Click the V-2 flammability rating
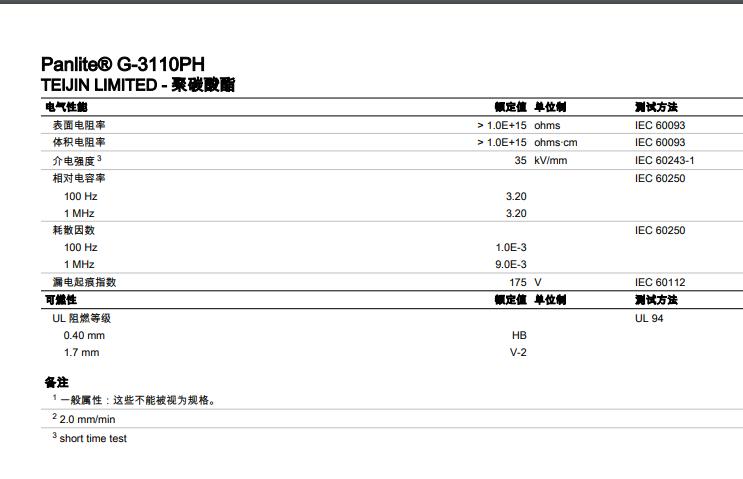Viewport: 743px width, 479px height. pyautogui.click(x=518, y=352)
